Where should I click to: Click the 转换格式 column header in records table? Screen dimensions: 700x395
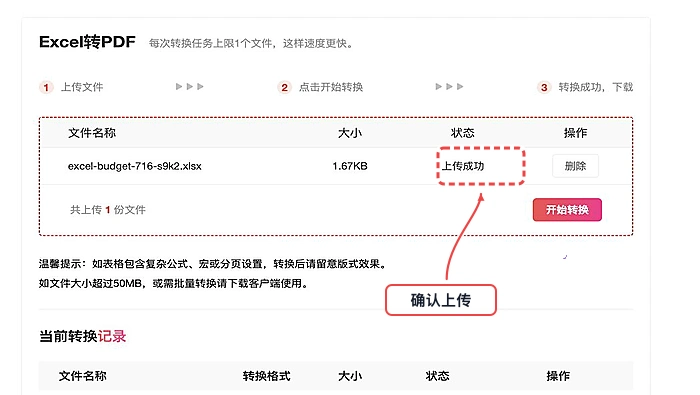[x=267, y=376]
